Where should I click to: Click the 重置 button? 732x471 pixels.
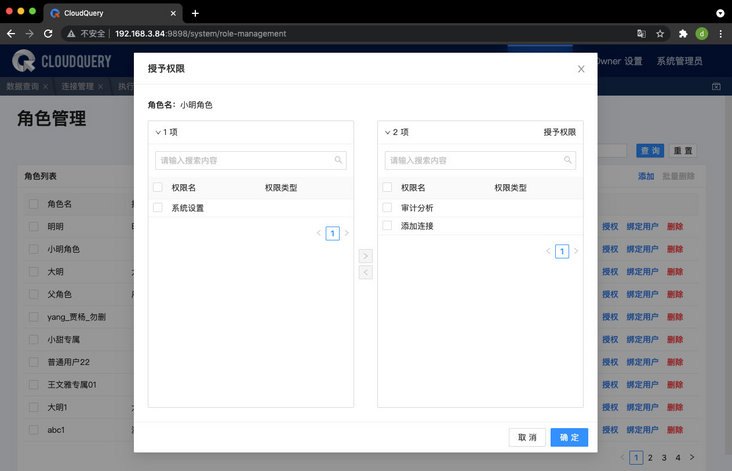pos(683,151)
